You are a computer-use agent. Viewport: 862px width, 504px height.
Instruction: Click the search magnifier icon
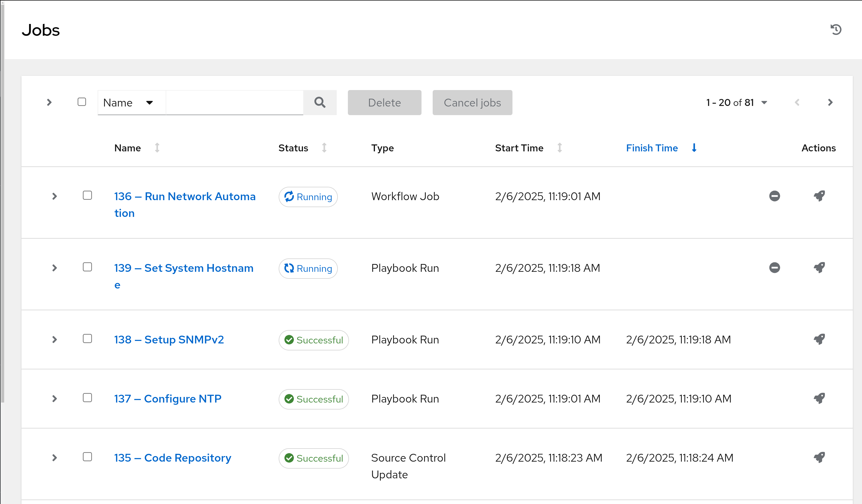320,103
